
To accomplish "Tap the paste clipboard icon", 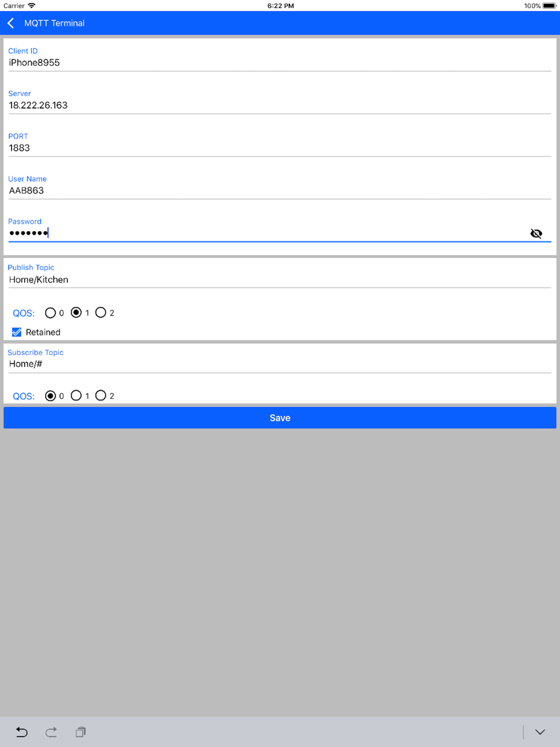I will pyautogui.click(x=81, y=732).
